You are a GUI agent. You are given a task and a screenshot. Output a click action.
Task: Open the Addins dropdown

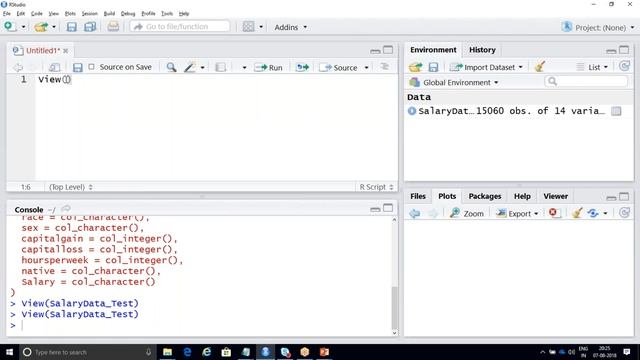[291, 27]
